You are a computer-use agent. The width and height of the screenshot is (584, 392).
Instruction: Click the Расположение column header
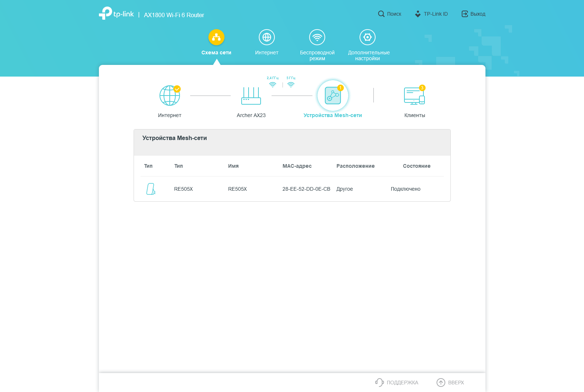[356, 166]
